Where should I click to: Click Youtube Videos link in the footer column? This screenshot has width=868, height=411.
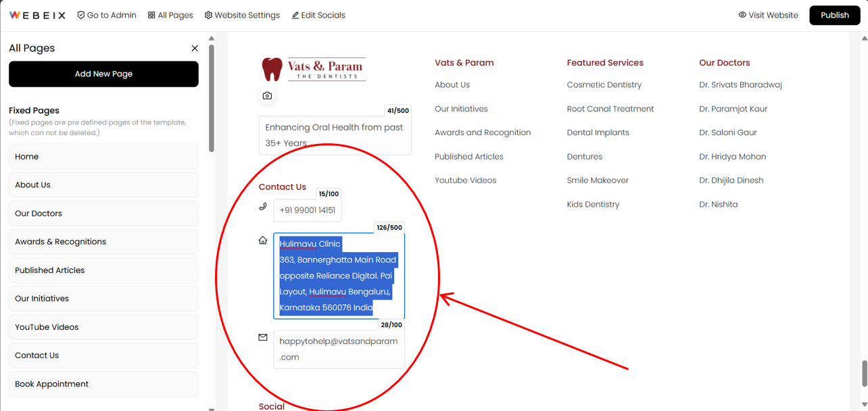[466, 180]
